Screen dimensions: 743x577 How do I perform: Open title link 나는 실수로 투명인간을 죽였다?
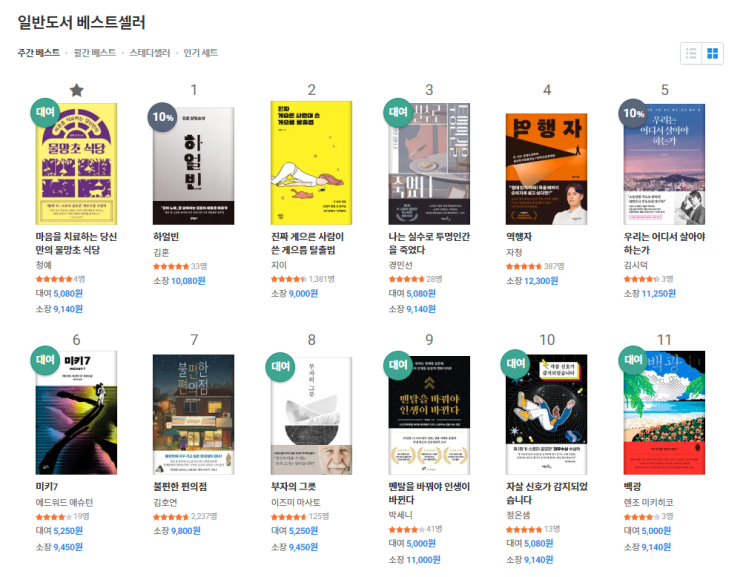coord(429,243)
